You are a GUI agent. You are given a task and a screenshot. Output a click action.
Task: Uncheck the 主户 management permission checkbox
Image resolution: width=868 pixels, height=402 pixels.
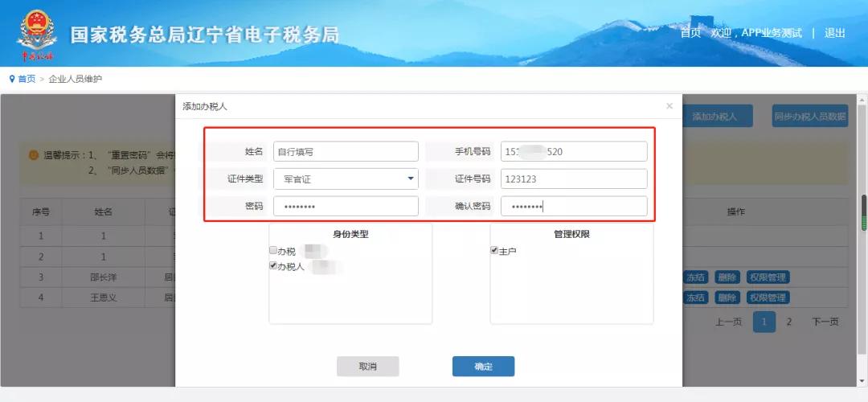tap(494, 250)
